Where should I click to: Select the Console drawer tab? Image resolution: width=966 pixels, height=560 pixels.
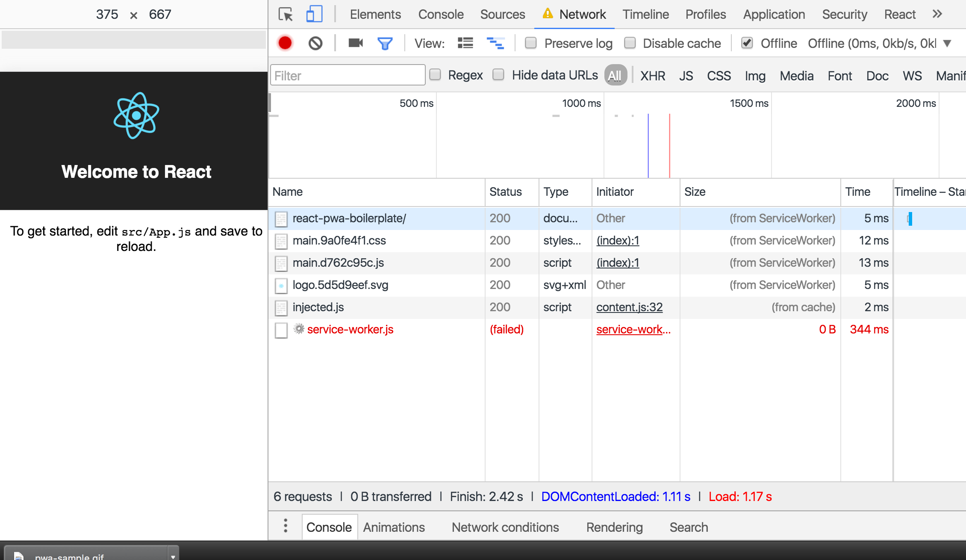click(x=329, y=527)
